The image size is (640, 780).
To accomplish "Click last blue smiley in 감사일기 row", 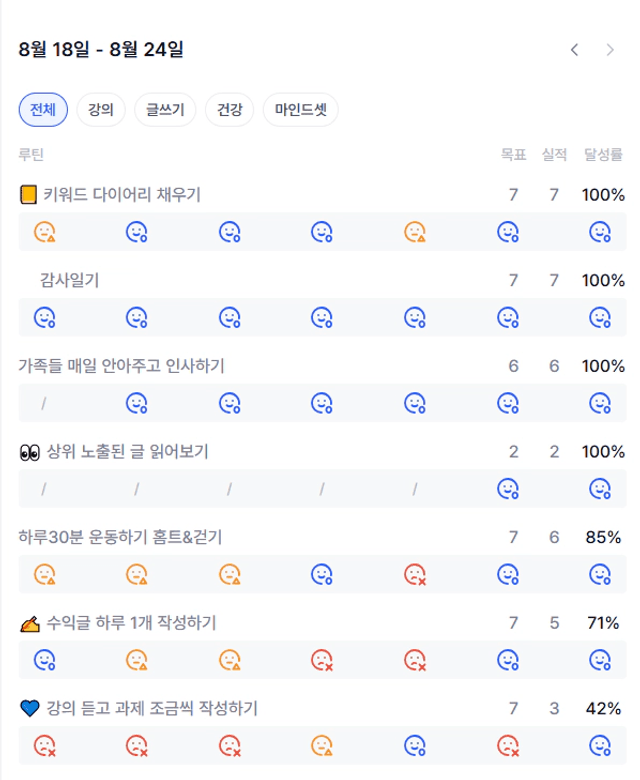I will (600, 318).
